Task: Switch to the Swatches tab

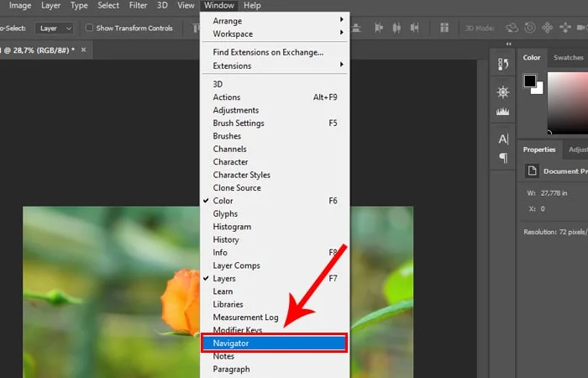Action: (568, 57)
